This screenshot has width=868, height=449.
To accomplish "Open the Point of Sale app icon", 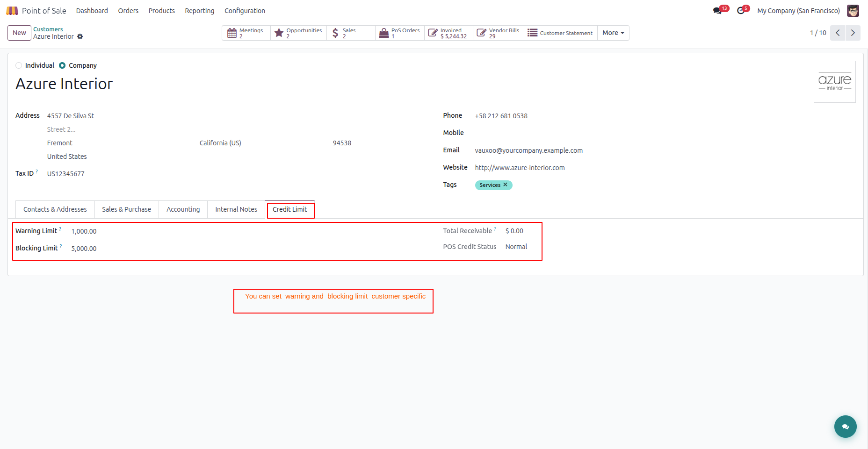I will point(12,11).
